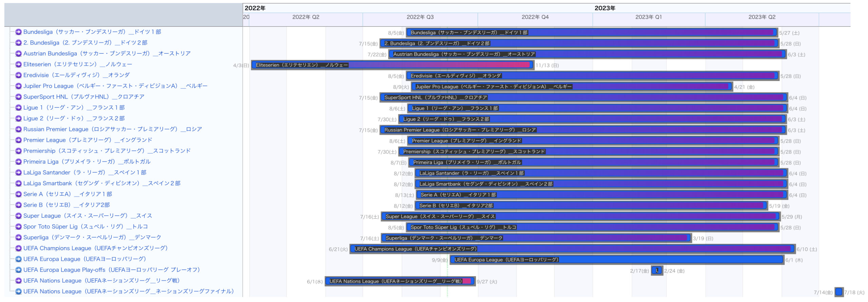The image size is (868, 302).
Task: Click the small Europa League Play-offs bar in February
Action: [657, 271]
